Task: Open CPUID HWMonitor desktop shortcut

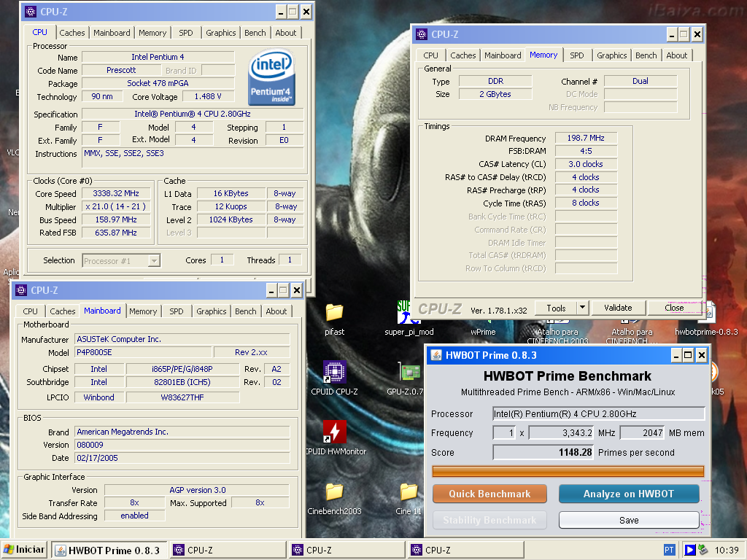Action: (334, 432)
